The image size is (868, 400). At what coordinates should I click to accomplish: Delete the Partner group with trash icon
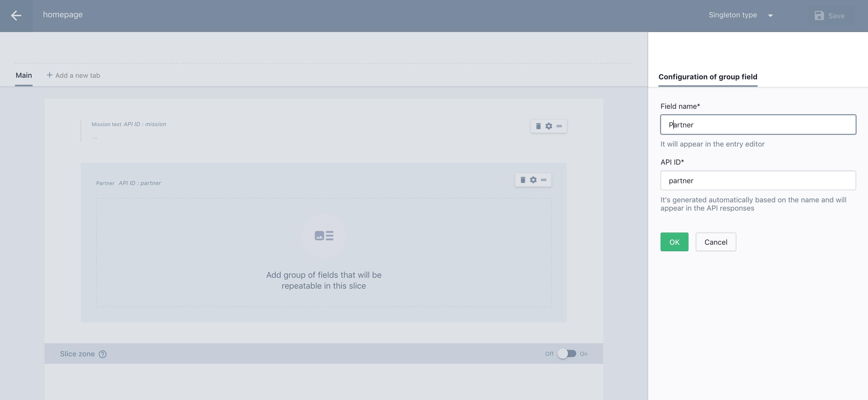click(x=523, y=180)
